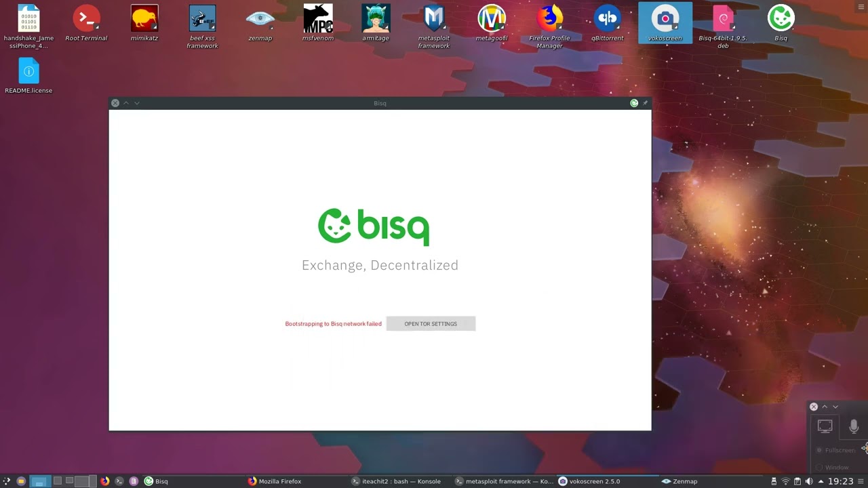Screen dimensions: 868x488
Task: Click Bisq title bar down chevron
Action: coord(137,103)
